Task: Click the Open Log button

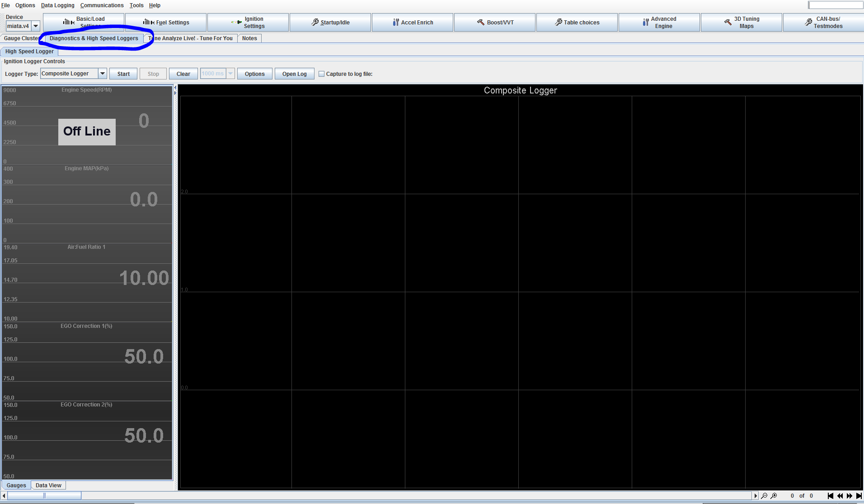Action: 295,74
